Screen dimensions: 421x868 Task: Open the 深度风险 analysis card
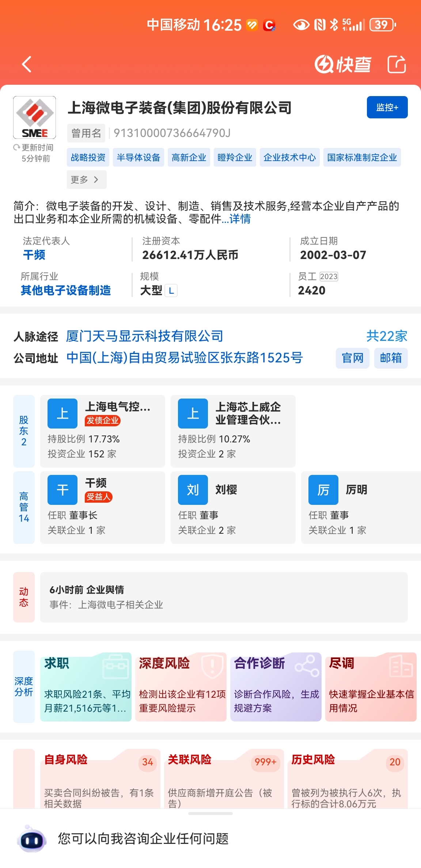pyautogui.click(x=181, y=686)
